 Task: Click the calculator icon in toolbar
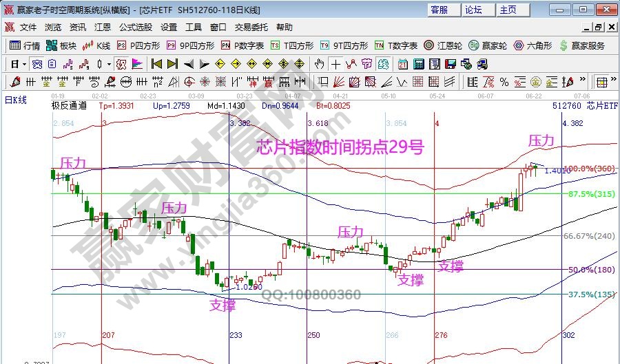[x=418, y=64]
